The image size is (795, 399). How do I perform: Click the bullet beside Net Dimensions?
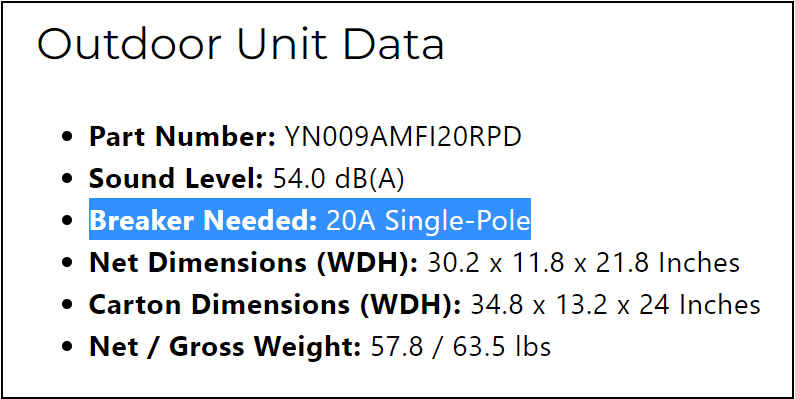[66, 263]
